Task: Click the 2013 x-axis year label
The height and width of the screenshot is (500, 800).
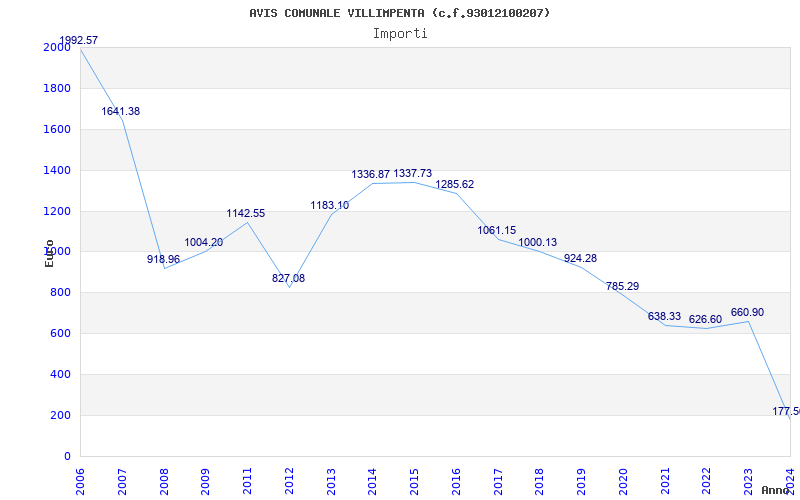Action: tap(331, 481)
